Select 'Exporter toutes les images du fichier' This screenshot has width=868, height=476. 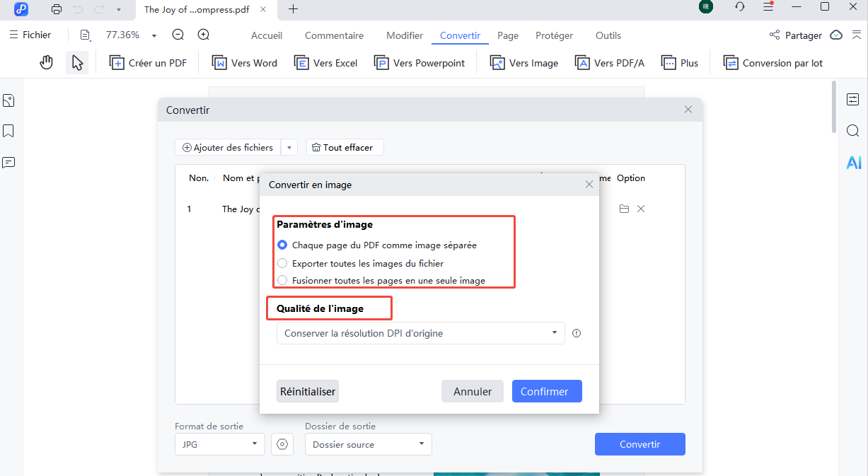[282, 262]
